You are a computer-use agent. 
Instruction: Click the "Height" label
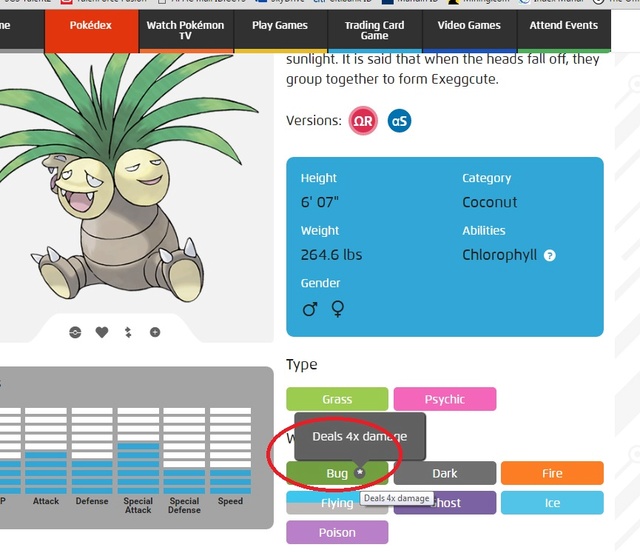(x=319, y=178)
